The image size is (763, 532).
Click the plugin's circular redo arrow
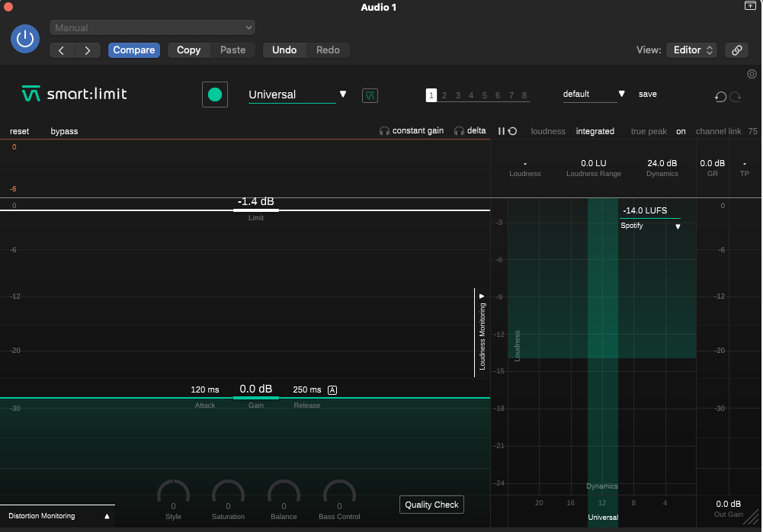(x=736, y=96)
